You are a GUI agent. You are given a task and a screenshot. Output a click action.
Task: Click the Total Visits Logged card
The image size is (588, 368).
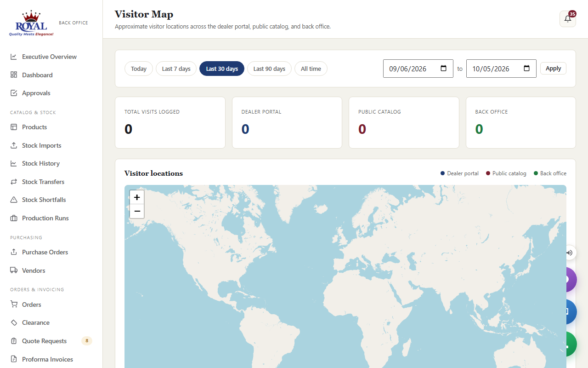point(170,122)
